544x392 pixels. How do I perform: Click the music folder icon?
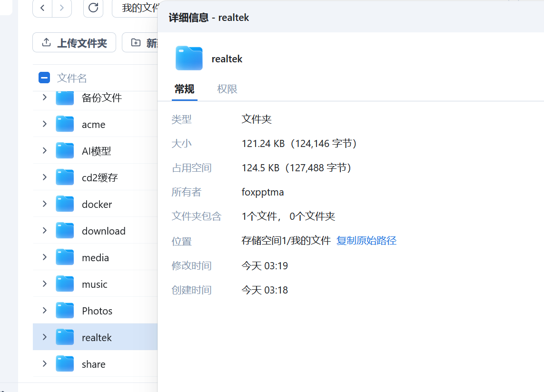tap(65, 284)
